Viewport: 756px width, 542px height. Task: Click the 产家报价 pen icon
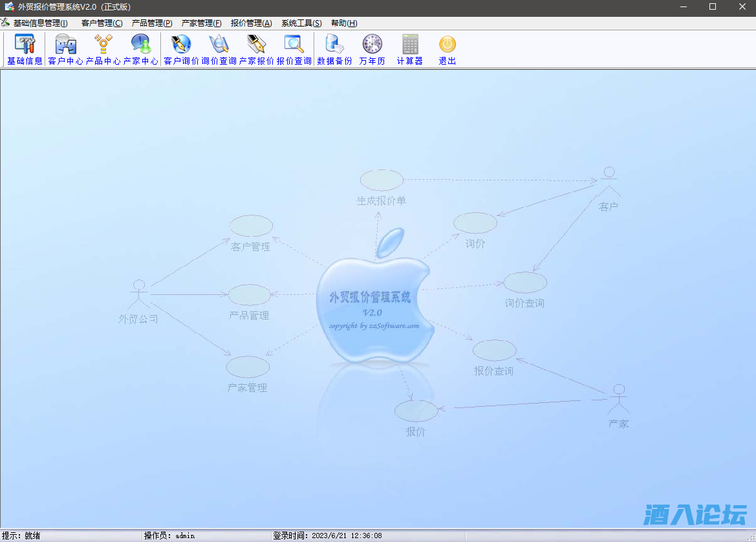(x=256, y=49)
